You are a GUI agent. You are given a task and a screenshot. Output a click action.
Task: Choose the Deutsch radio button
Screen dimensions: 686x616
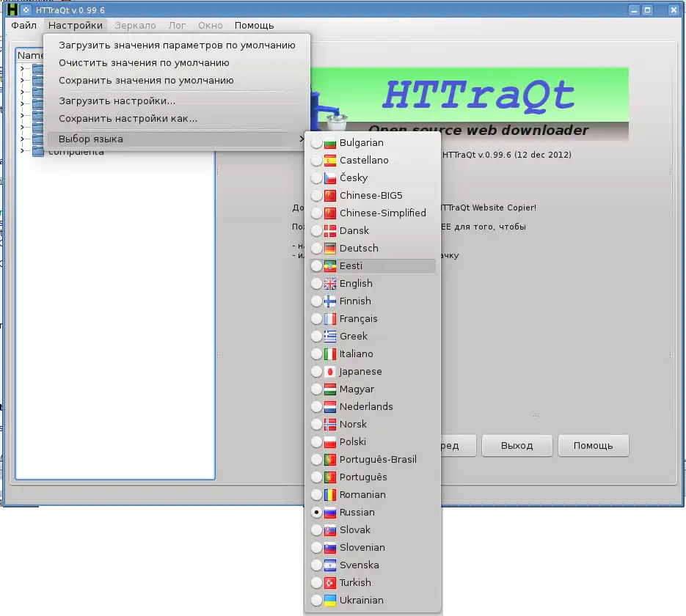pyautogui.click(x=316, y=249)
